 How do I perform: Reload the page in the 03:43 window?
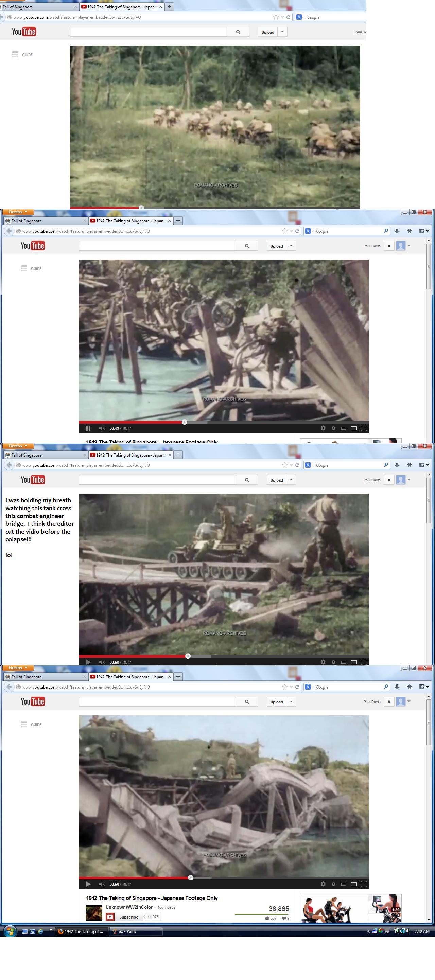[297, 231]
